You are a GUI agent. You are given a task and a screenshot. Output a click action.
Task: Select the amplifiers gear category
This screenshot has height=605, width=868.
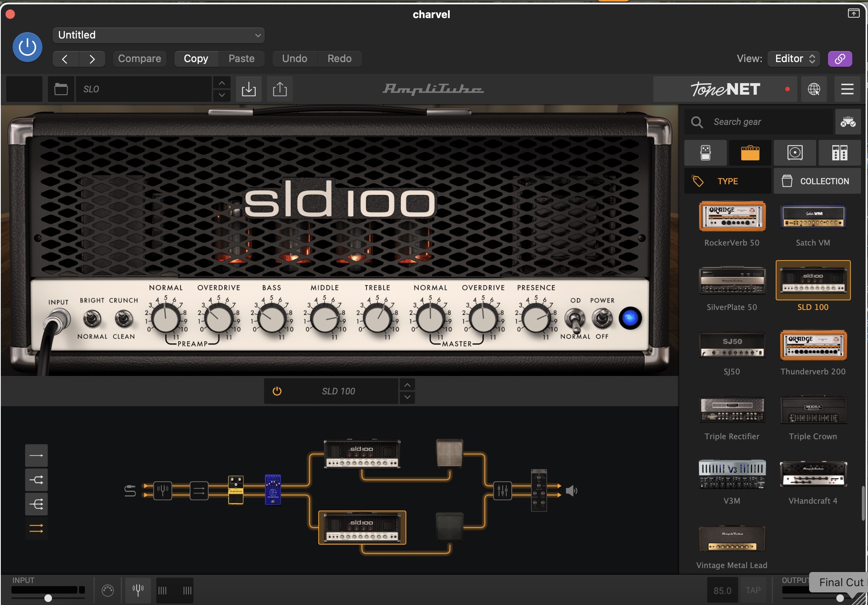point(750,153)
